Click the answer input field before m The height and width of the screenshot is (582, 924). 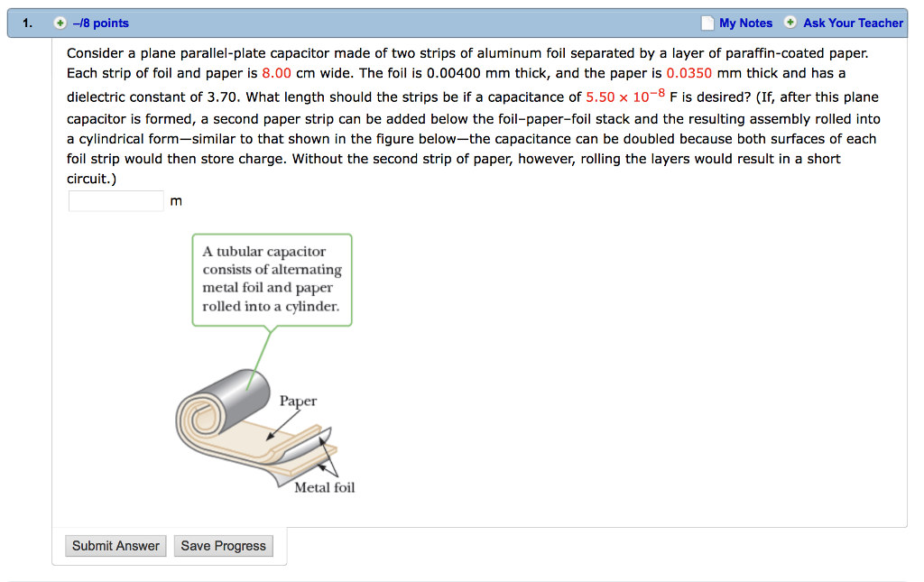[115, 200]
